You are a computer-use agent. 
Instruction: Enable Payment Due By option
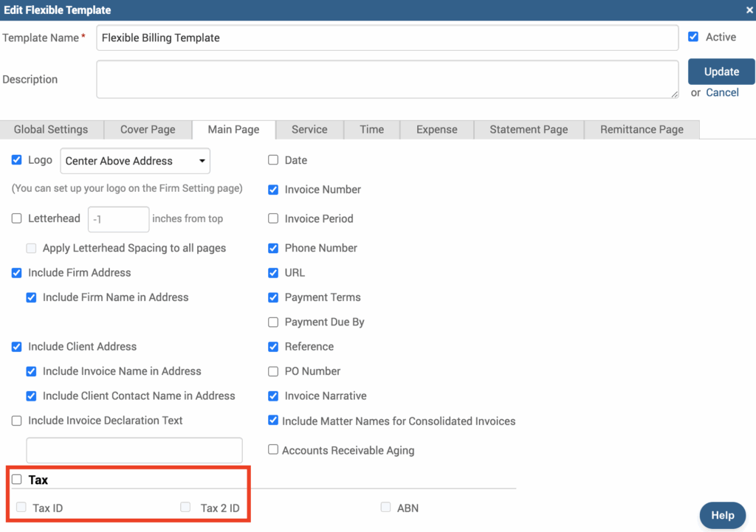tap(273, 322)
